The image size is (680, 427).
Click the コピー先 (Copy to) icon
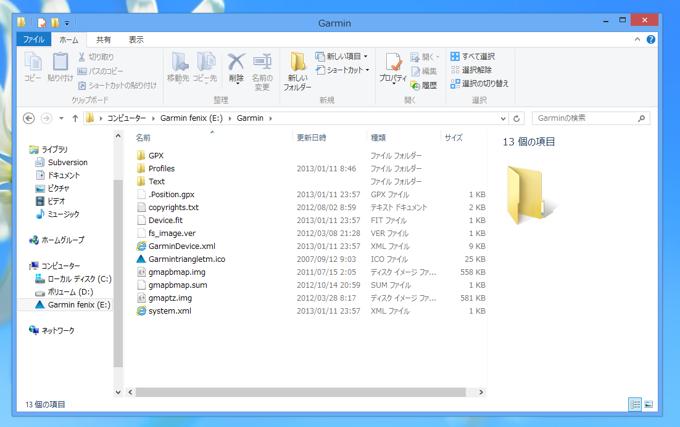205,63
